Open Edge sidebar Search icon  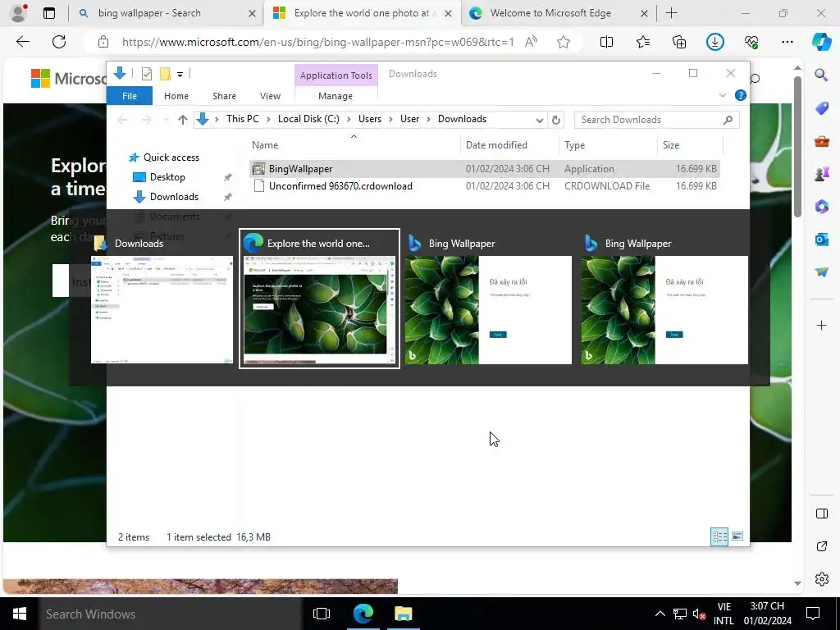click(x=821, y=75)
